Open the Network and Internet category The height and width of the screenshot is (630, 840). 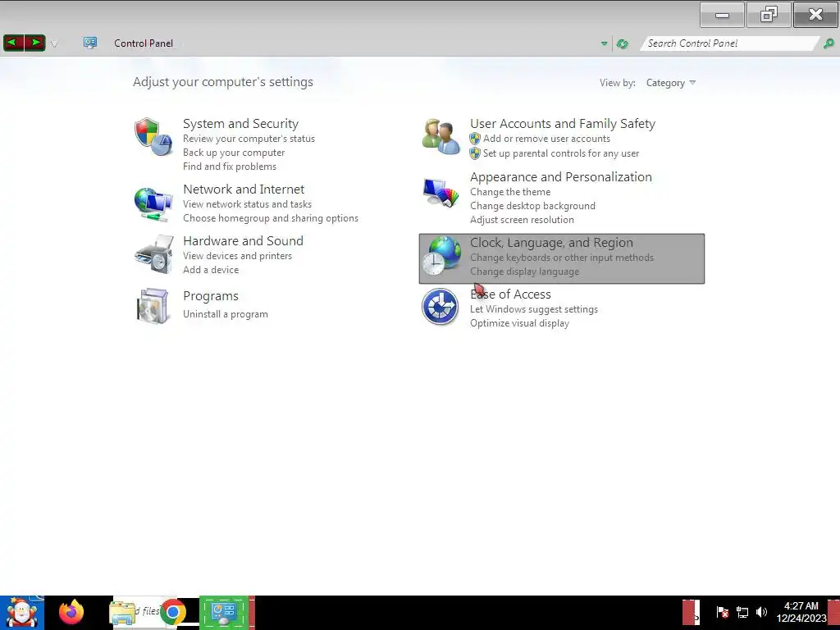[244, 189]
